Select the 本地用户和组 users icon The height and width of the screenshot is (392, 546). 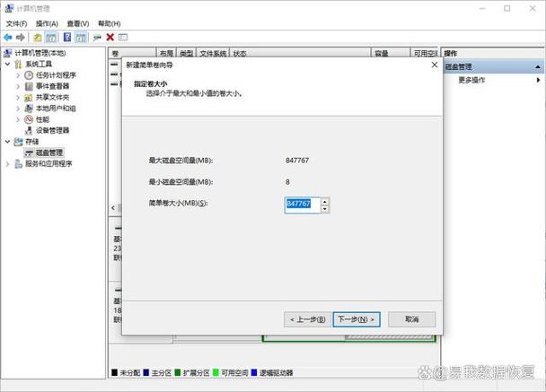29,109
